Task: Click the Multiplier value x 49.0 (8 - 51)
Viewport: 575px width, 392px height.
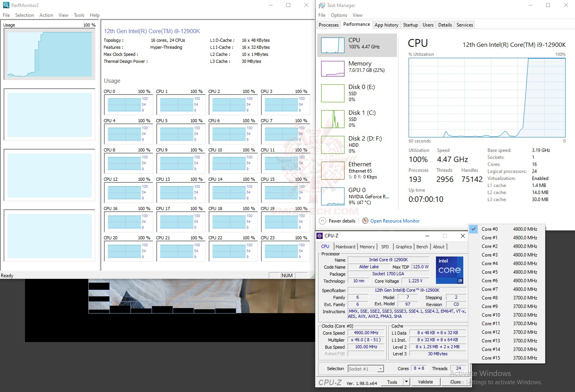Action: pos(366,340)
